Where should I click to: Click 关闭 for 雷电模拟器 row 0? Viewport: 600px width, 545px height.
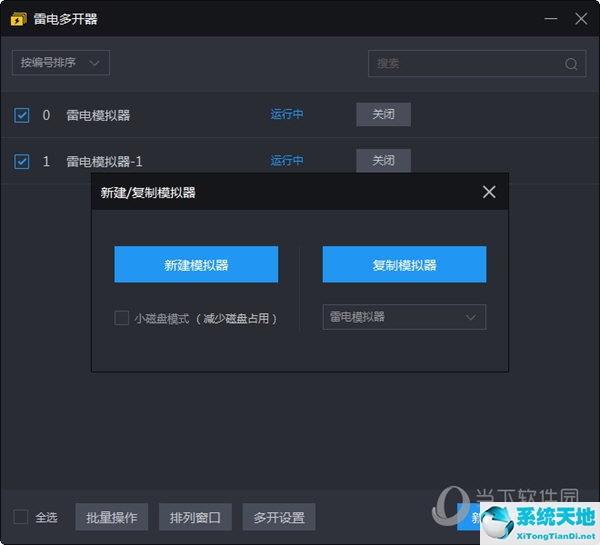point(383,114)
